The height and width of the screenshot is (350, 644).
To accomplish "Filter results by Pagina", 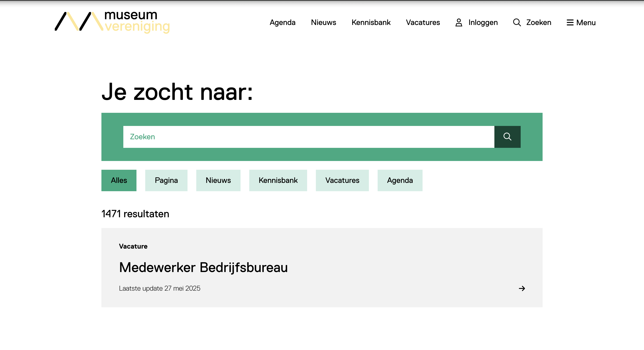I will 166,180.
